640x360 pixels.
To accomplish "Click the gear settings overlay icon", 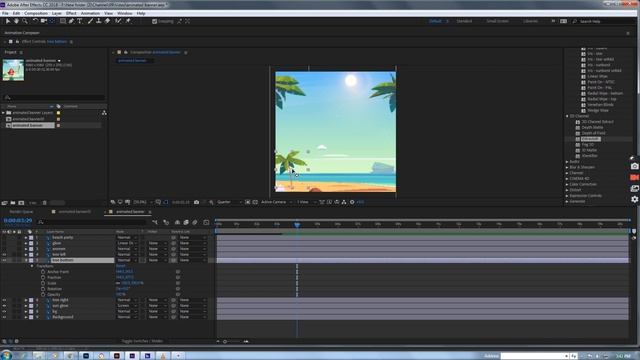I will (634, 199).
